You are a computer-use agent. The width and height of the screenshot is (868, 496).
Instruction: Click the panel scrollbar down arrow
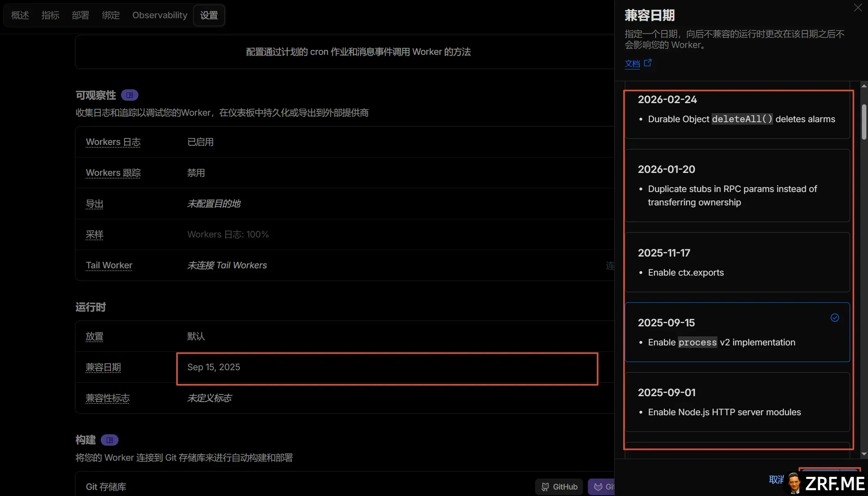click(x=864, y=454)
